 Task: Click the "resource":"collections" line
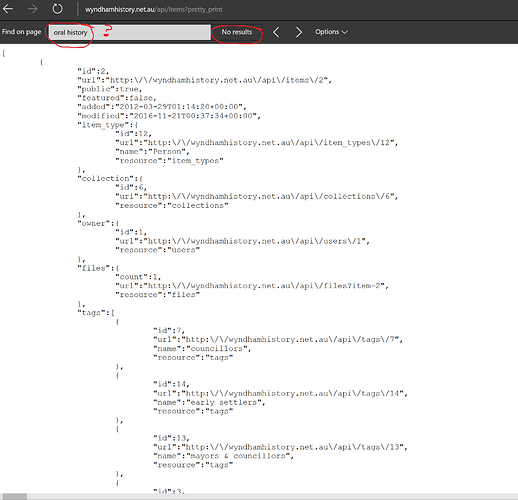pos(172,205)
